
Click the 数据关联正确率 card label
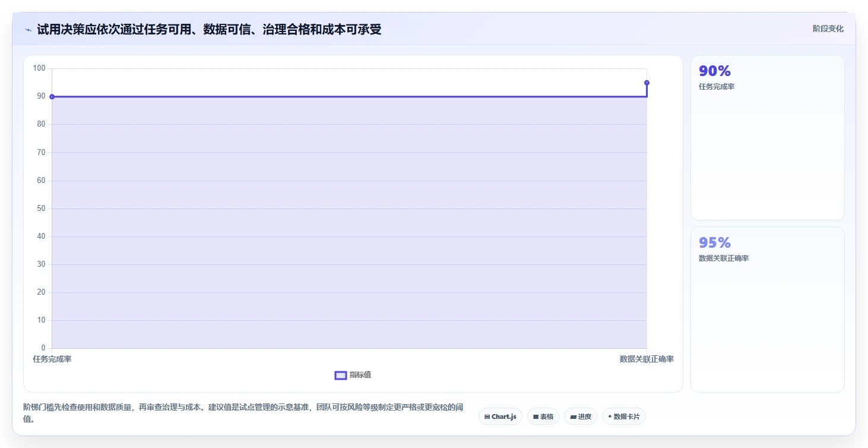click(x=724, y=258)
